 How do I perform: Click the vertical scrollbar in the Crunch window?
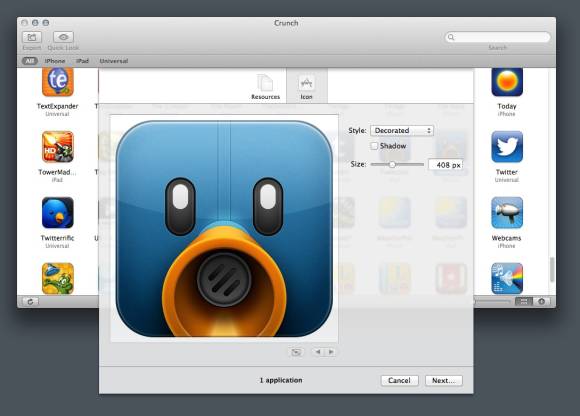[552, 270]
